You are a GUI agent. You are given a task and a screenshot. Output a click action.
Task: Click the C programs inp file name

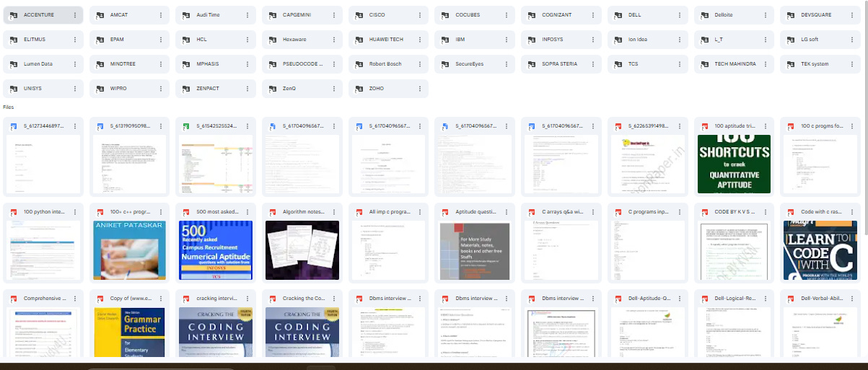click(649, 212)
